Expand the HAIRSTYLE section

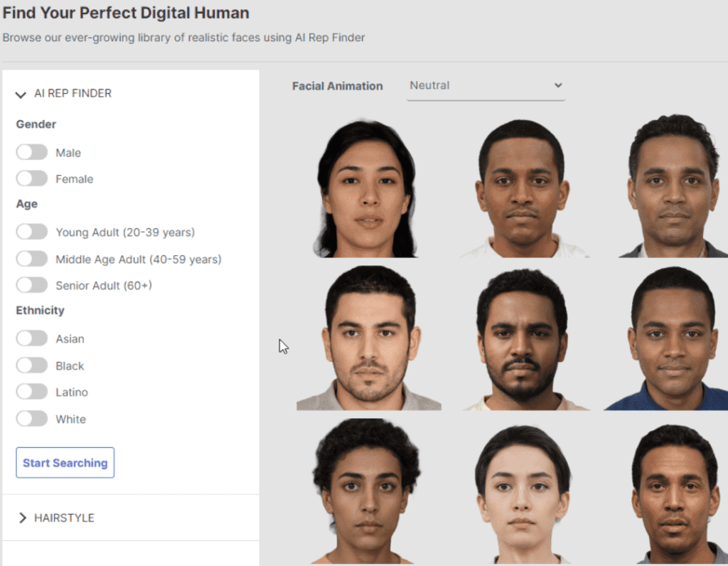point(22,518)
